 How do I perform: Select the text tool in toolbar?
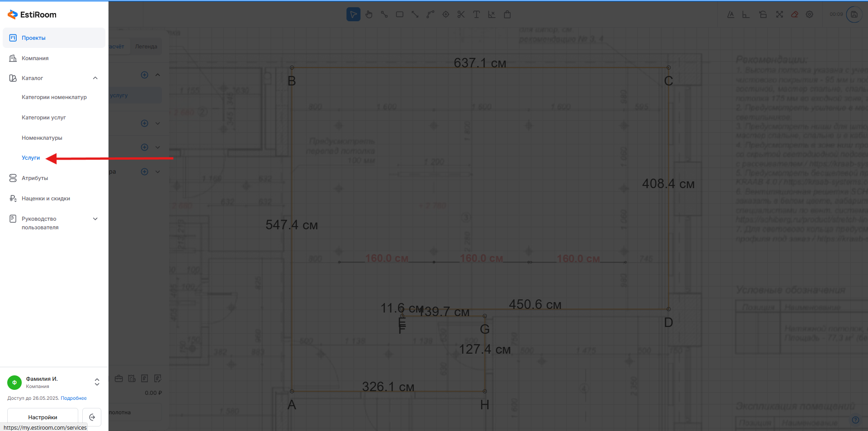pos(476,14)
